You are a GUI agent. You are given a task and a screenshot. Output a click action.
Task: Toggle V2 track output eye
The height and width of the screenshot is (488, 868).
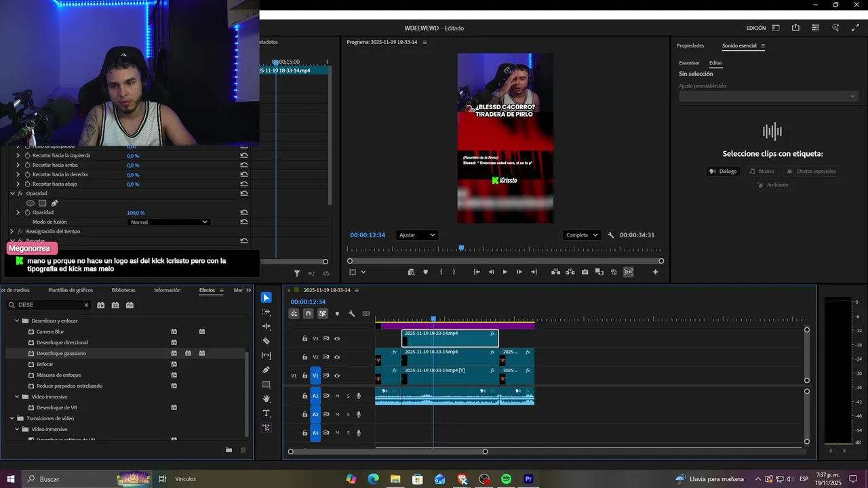click(x=337, y=357)
